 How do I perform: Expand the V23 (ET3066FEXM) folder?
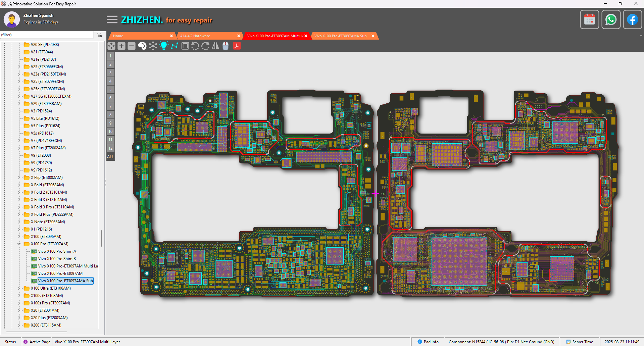19,67
